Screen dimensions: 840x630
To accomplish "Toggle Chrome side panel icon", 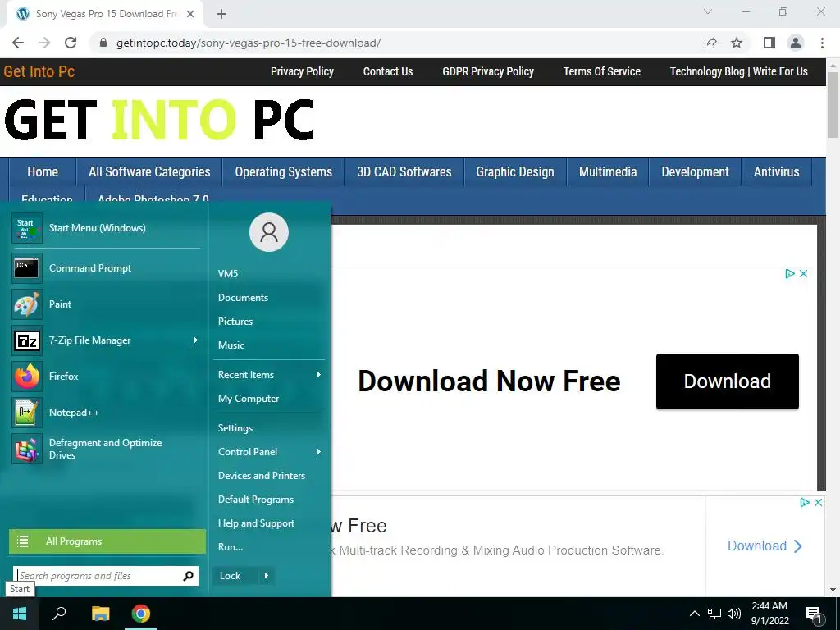I will click(769, 43).
